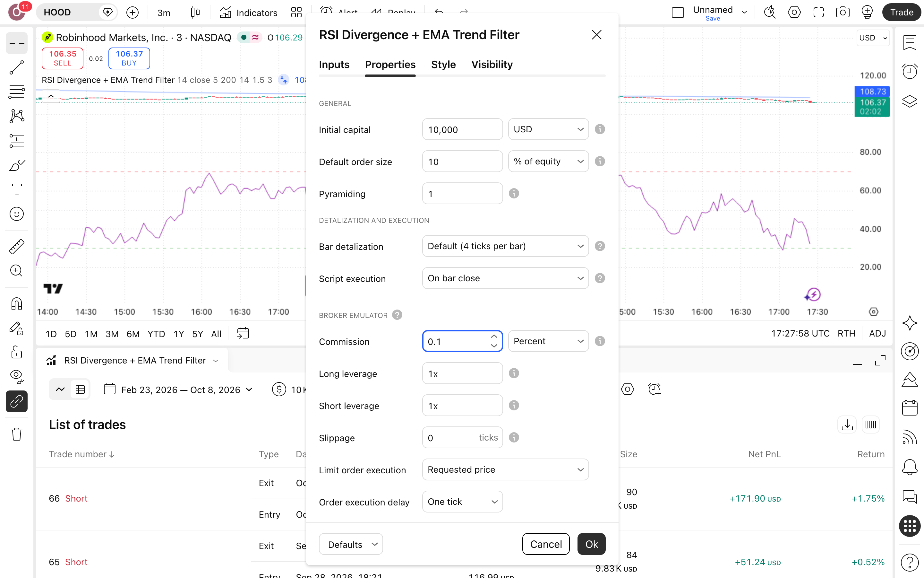Increase Commission value with up stepper

tap(494, 337)
